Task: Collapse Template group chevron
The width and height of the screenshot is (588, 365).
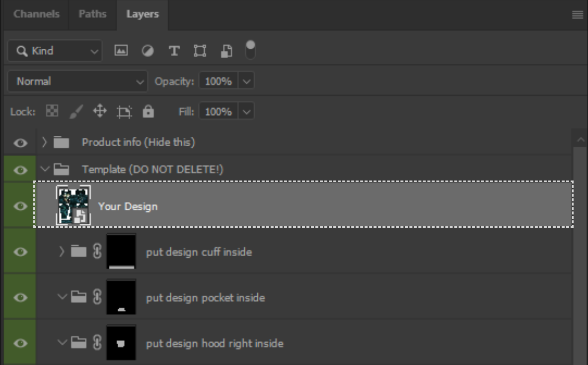Action: click(45, 170)
